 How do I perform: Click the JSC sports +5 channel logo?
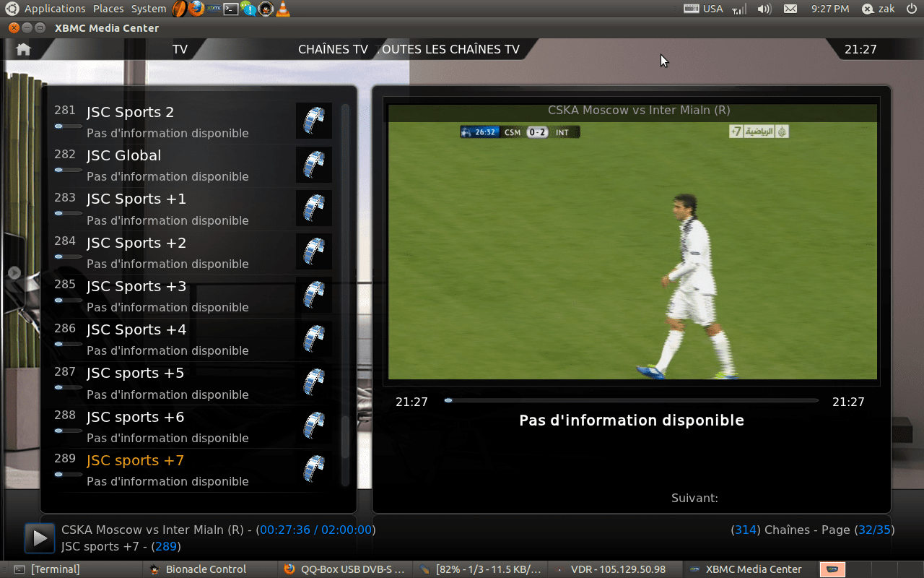point(314,382)
